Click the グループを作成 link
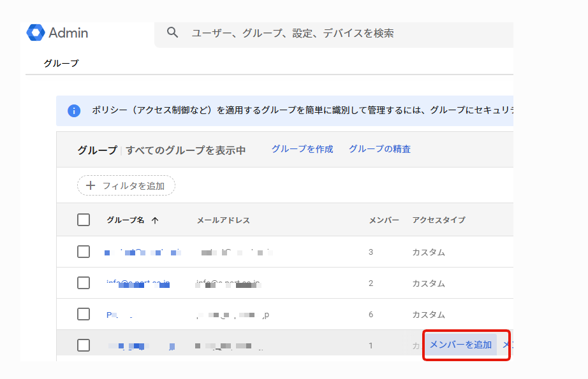The width and height of the screenshot is (588, 379). 302,149
